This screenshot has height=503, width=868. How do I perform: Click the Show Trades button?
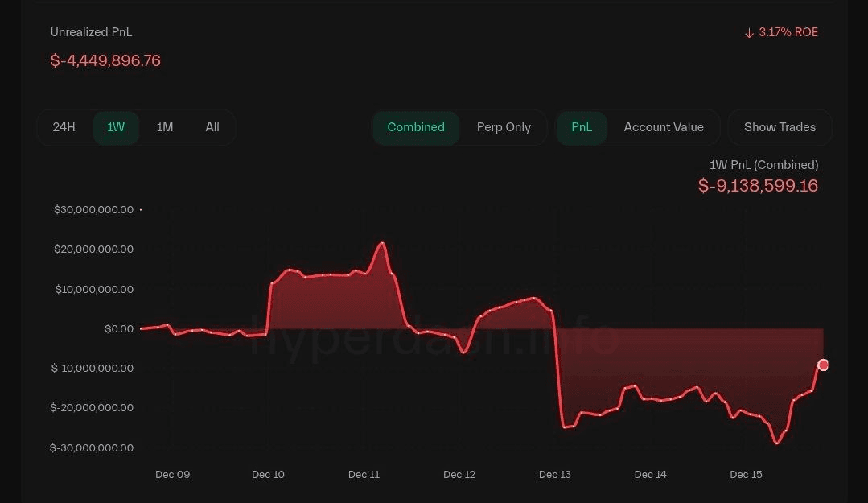click(x=780, y=127)
